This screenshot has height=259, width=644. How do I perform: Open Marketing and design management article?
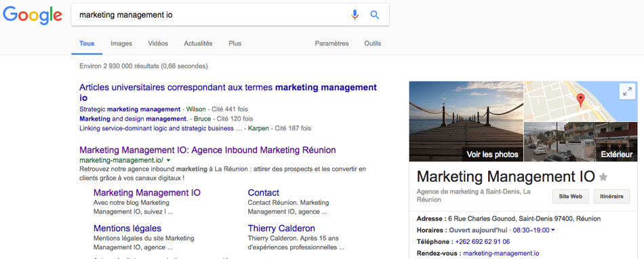[133, 119]
